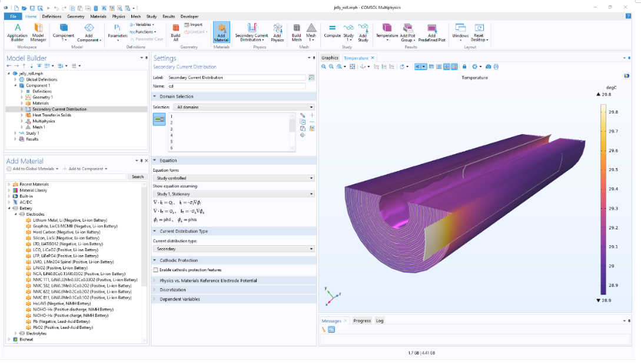Image resolution: width=641 pixels, height=364 pixels.
Task: Click the Label text field
Action: point(237,78)
